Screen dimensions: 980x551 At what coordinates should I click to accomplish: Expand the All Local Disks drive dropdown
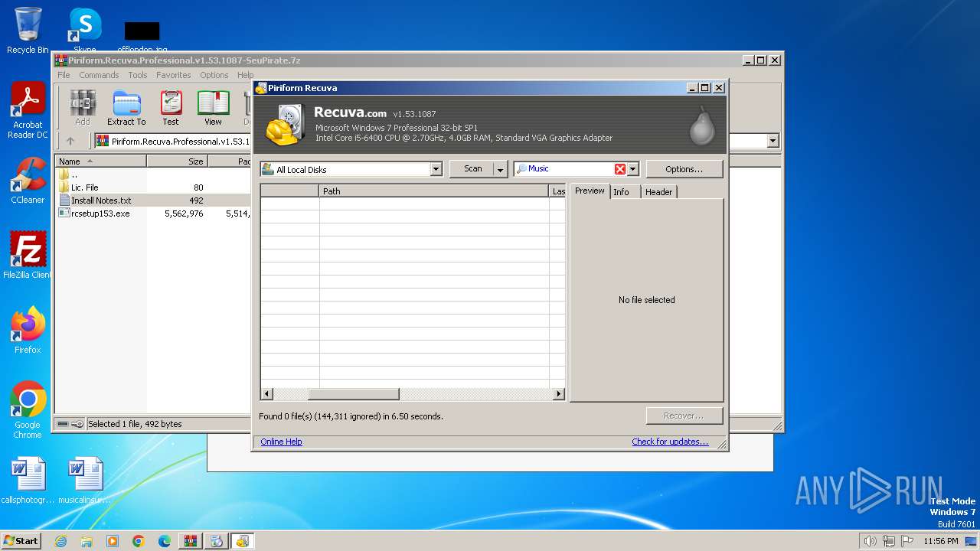(436, 169)
